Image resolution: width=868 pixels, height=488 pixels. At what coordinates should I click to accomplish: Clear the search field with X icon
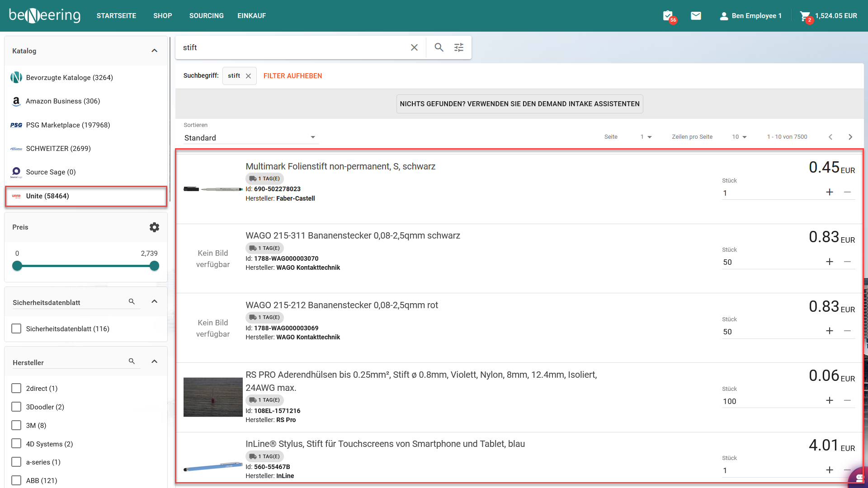tap(414, 47)
